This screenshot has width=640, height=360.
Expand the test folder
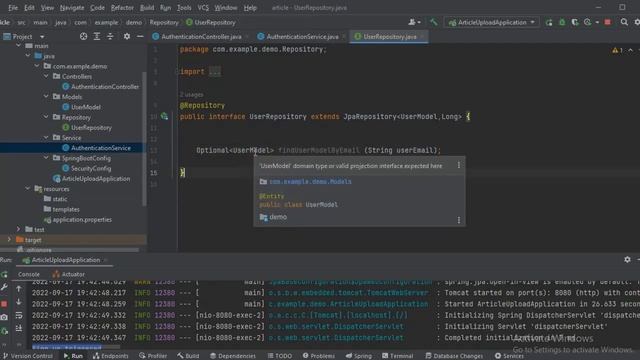point(18,229)
